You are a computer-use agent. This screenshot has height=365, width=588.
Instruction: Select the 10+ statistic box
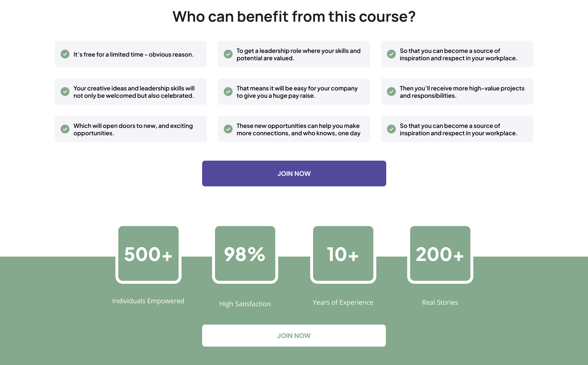click(343, 254)
